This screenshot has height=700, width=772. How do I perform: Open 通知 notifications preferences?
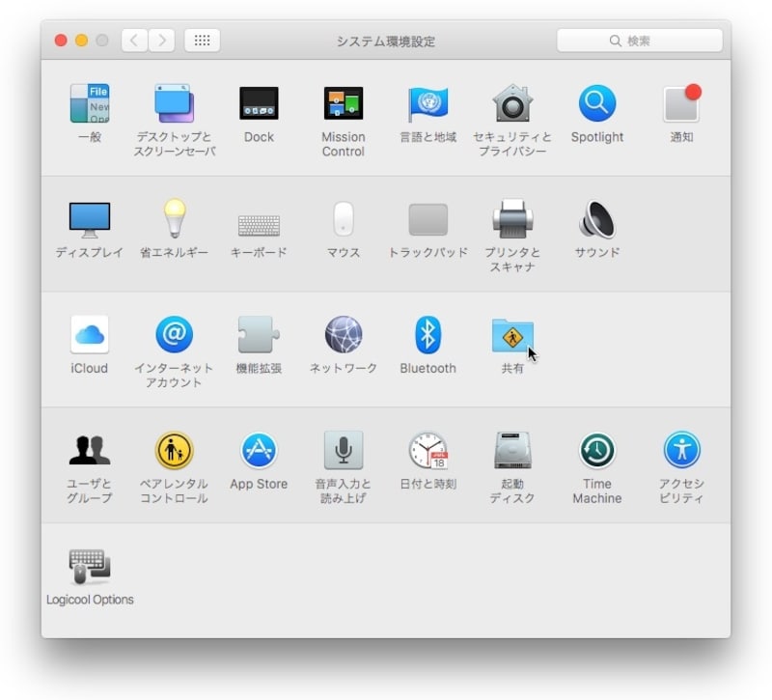tap(681, 103)
